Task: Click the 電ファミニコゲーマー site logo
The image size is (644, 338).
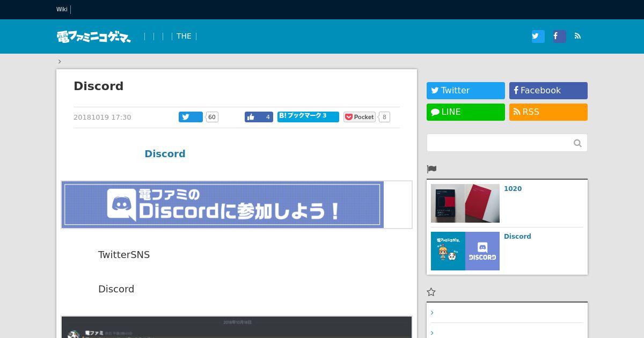Action: pyautogui.click(x=94, y=36)
